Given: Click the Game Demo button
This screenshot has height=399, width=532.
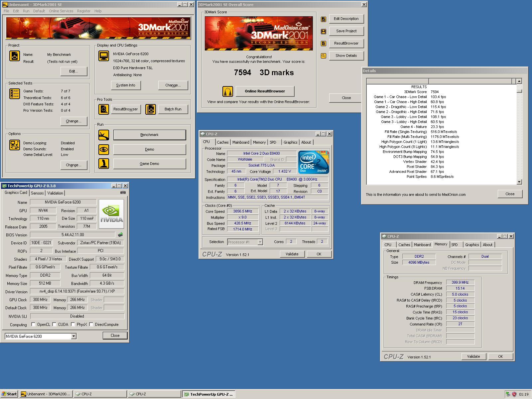Looking at the screenshot, I should pyautogui.click(x=150, y=164).
